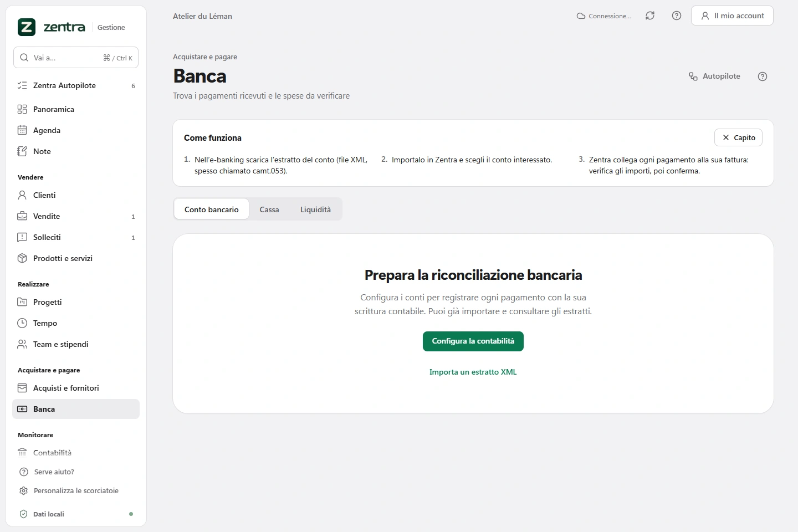Click the Zentra logo icon
This screenshot has width=798, height=532.
[x=27, y=27]
